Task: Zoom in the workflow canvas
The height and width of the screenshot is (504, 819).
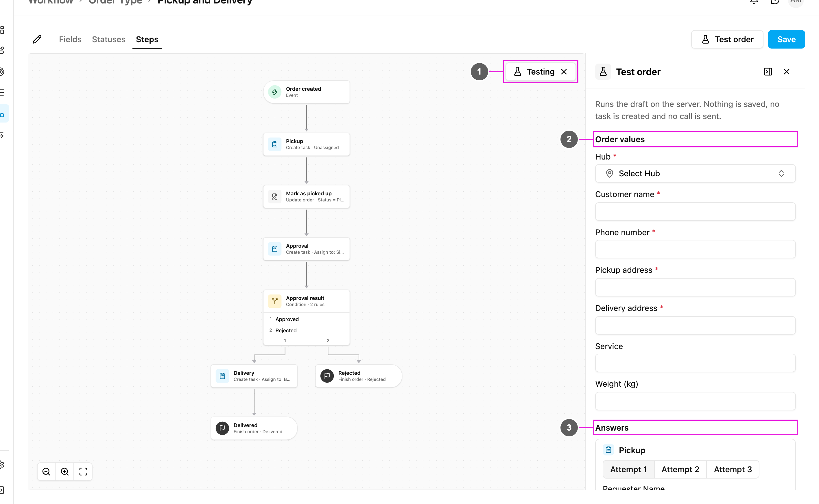Action: click(65, 472)
